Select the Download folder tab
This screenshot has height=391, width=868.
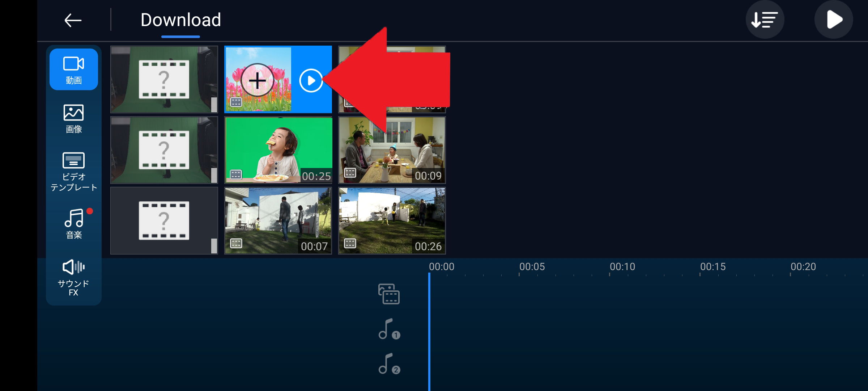180,20
